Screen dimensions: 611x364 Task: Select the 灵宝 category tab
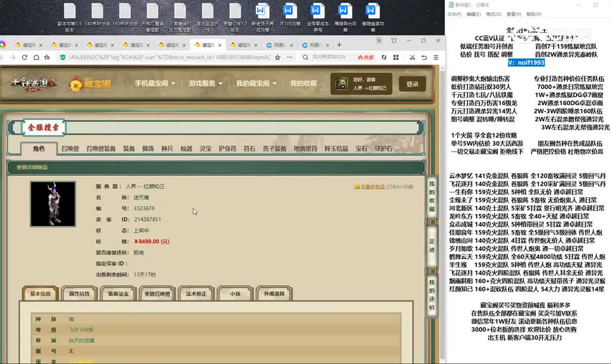(206, 149)
